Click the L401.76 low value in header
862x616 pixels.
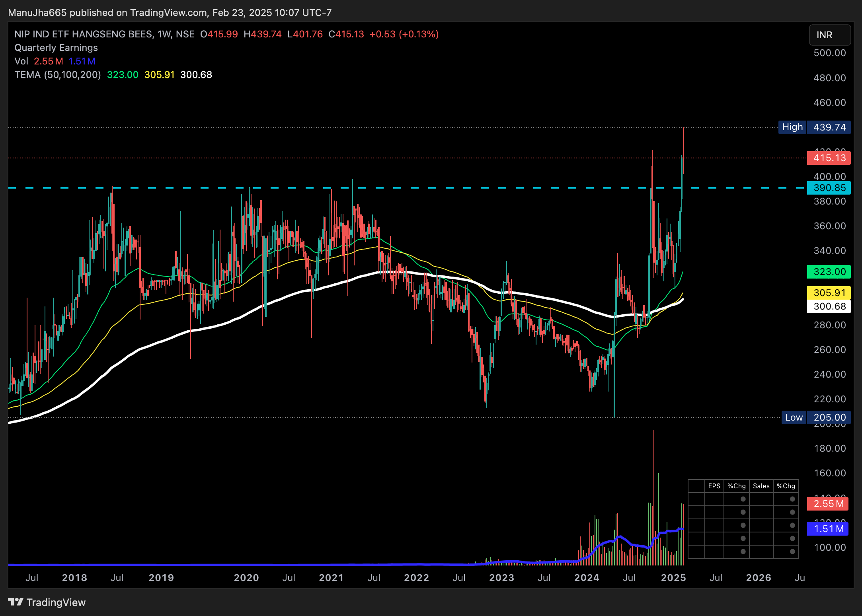point(305,34)
